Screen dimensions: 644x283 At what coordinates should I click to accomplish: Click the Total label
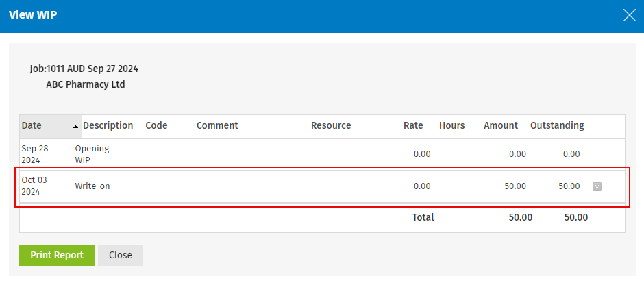click(423, 218)
